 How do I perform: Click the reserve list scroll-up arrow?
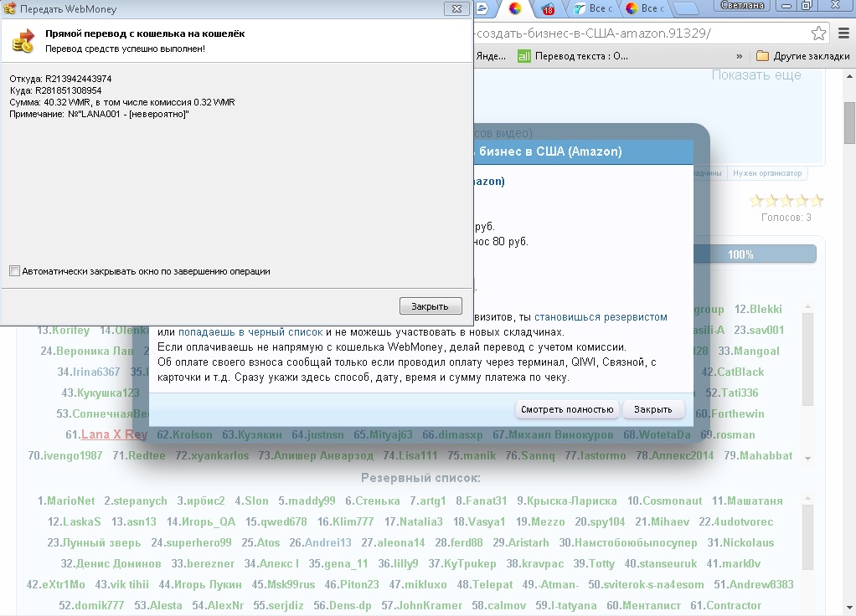pos(808,498)
